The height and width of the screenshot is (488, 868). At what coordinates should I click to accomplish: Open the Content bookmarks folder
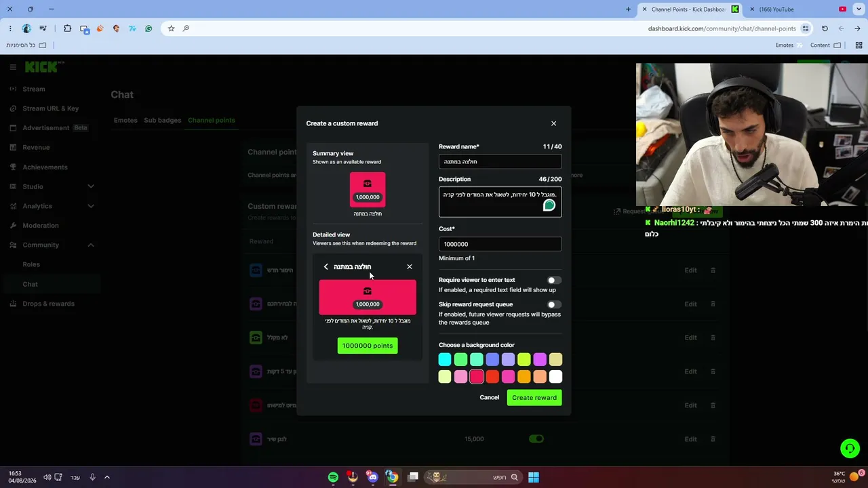[x=825, y=45]
